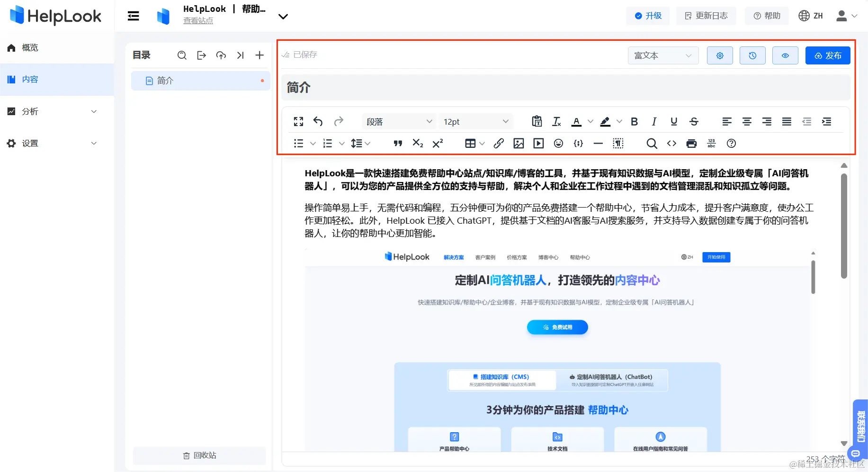Follow the 查看站点 link
Screen dimensions: 868x472
[198, 21]
